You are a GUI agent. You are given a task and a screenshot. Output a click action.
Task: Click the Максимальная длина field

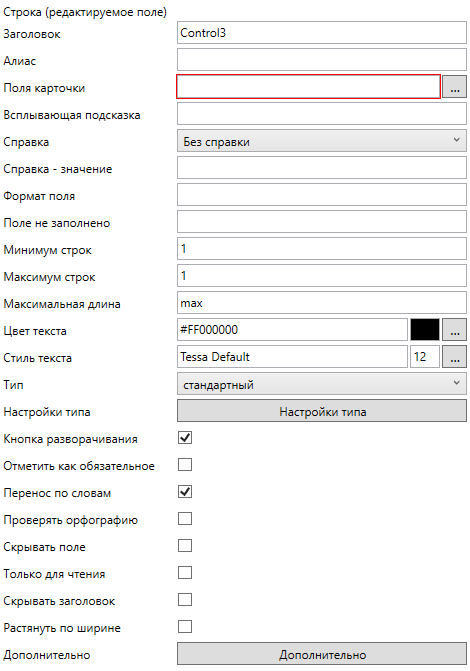click(x=322, y=303)
